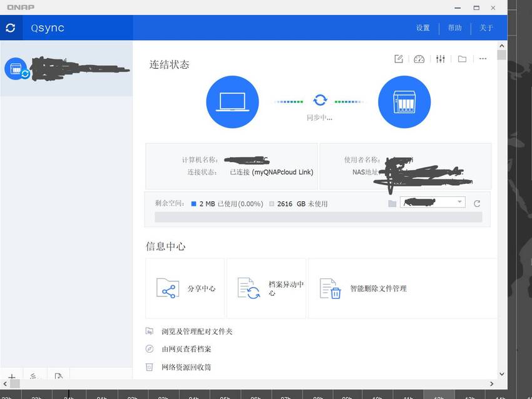This screenshot has width=532, height=399.
Task: Open the 设置 menu
Action: (422, 28)
